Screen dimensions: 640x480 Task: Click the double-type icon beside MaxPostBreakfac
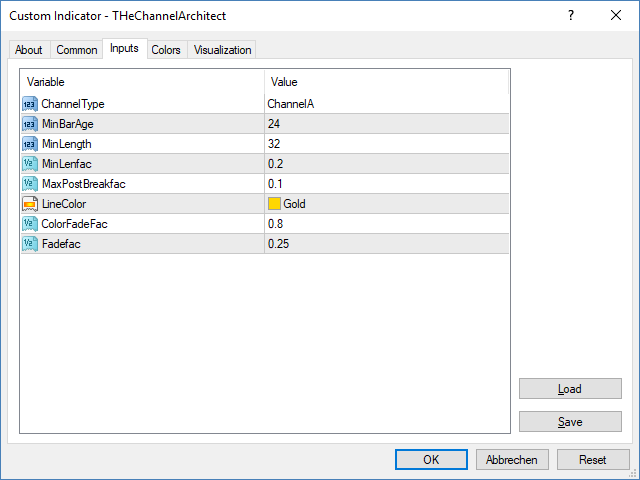pos(30,184)
